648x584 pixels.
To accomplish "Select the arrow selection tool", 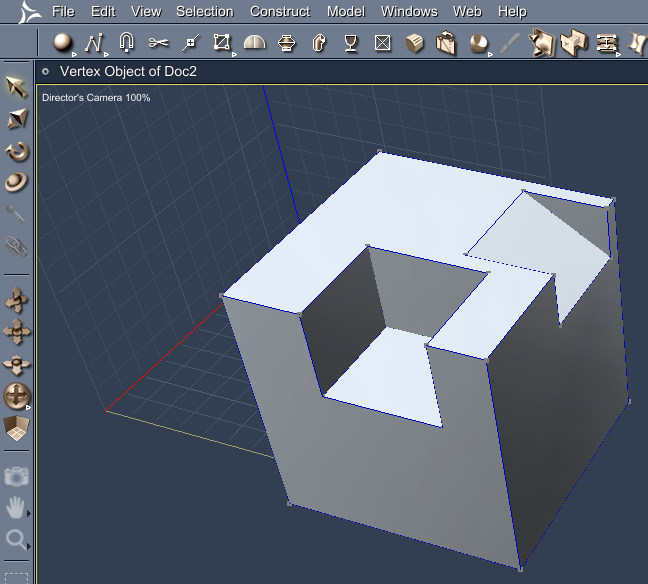I will [x=17, y=88].
